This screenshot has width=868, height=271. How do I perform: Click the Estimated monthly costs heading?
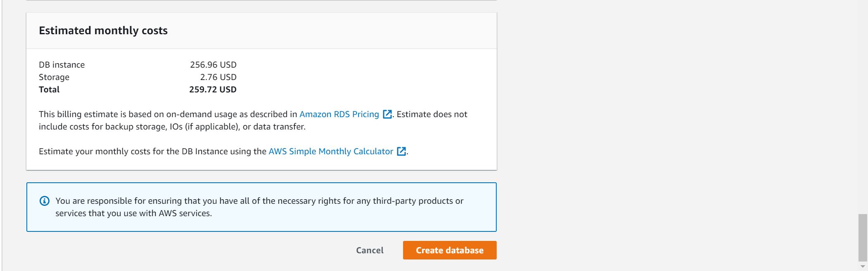[x=103, y=31]
